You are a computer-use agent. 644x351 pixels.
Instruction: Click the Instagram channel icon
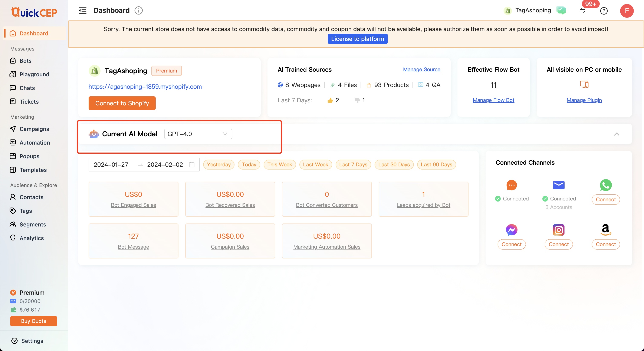click(559, 230)
